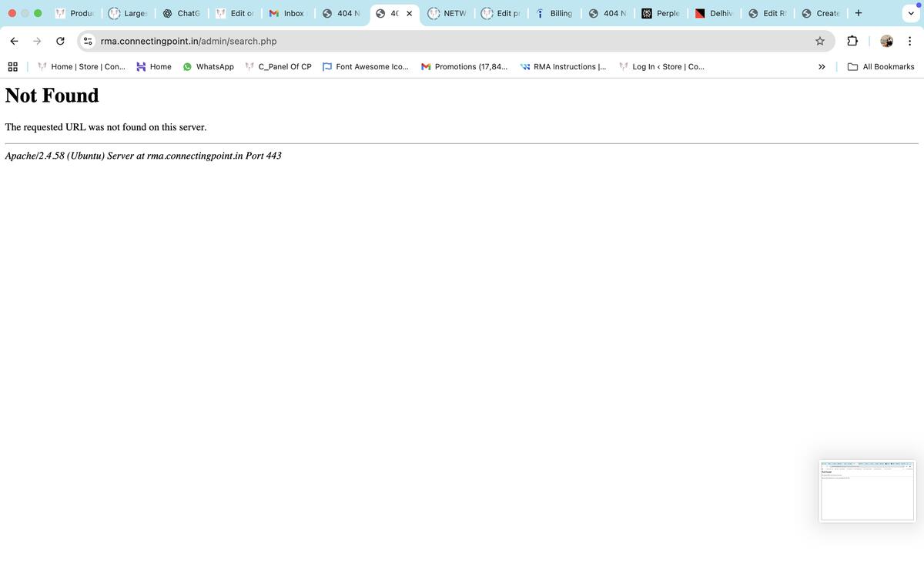924x578 pixels.
Task: Open the WhatsApp bookmark
Action: tap(208, 67)
